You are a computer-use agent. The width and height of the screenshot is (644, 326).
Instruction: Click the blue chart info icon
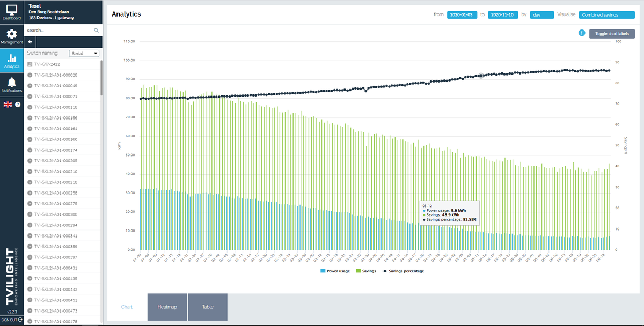tap(582, 33)
